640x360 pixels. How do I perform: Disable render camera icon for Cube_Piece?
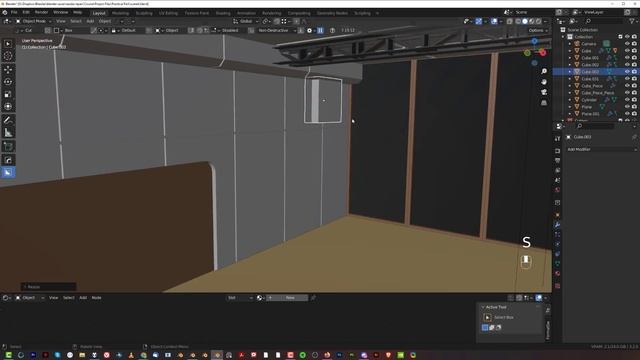634,86
